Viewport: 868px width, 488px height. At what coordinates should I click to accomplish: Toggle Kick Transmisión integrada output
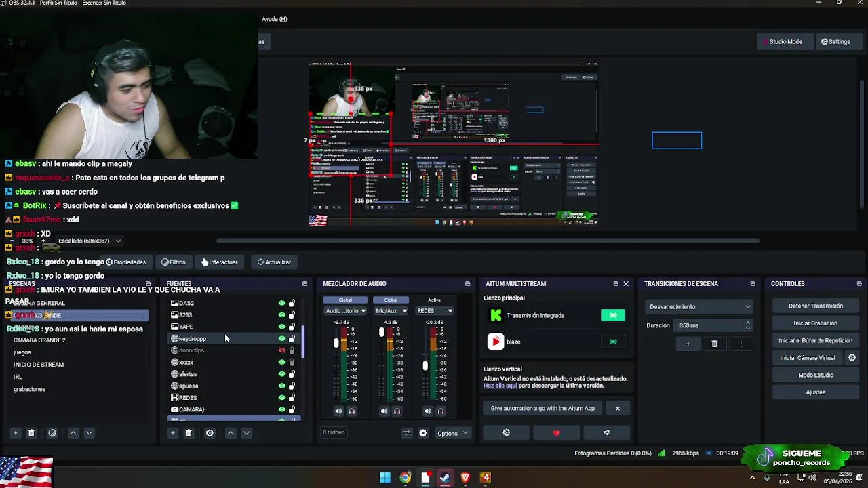[613, 315]
